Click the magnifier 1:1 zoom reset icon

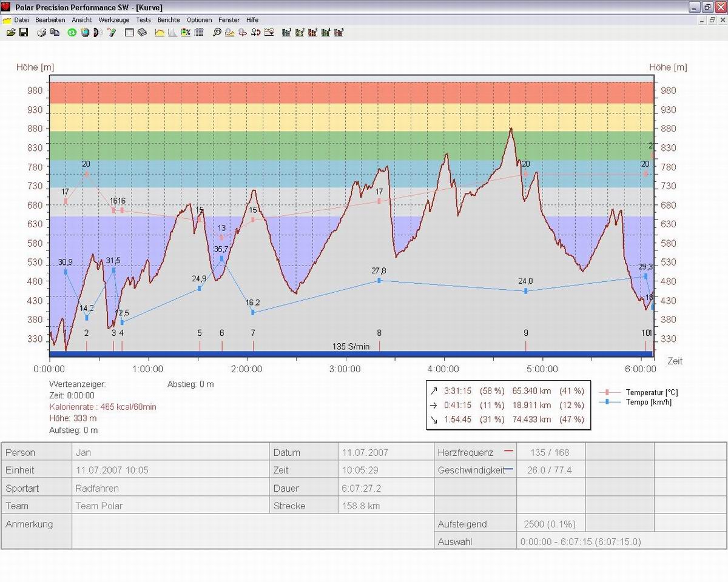pyautogui.click(x=217, y=32)
